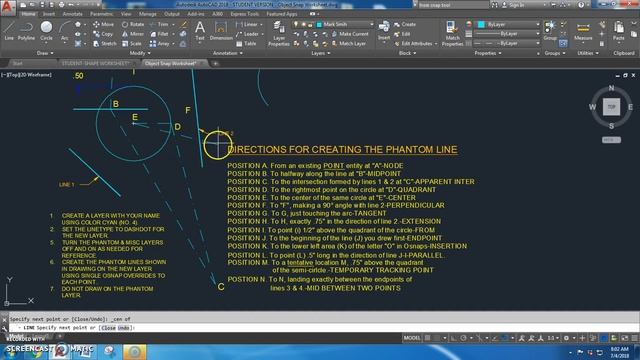Viewport: 640px width, 360px height.
Task: Expand the Block panel
Action: (x=408, y=53)
